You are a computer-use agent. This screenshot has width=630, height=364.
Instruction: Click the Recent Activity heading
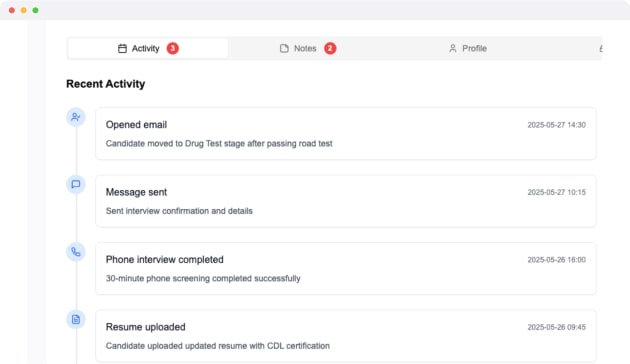106,84
